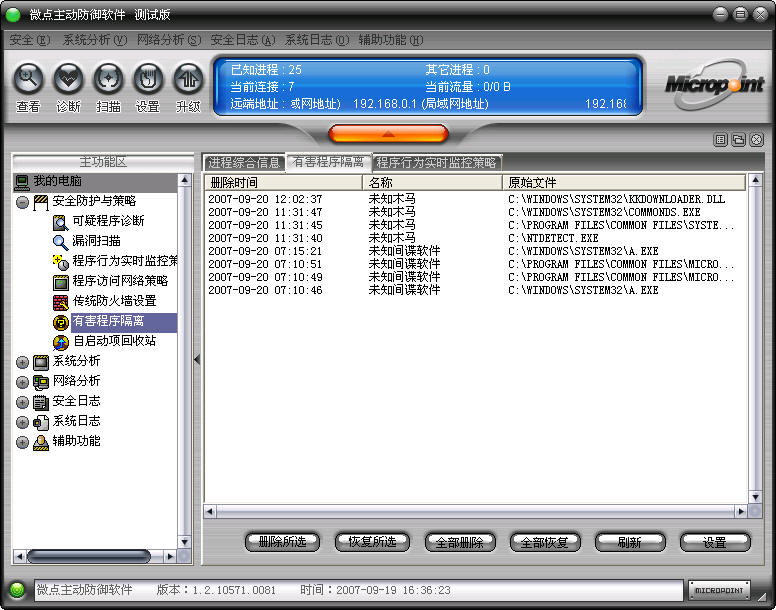This screenshot has height=610, width=776.
Task: Open the 安全日志(A) menu
Action: [242, 40]
